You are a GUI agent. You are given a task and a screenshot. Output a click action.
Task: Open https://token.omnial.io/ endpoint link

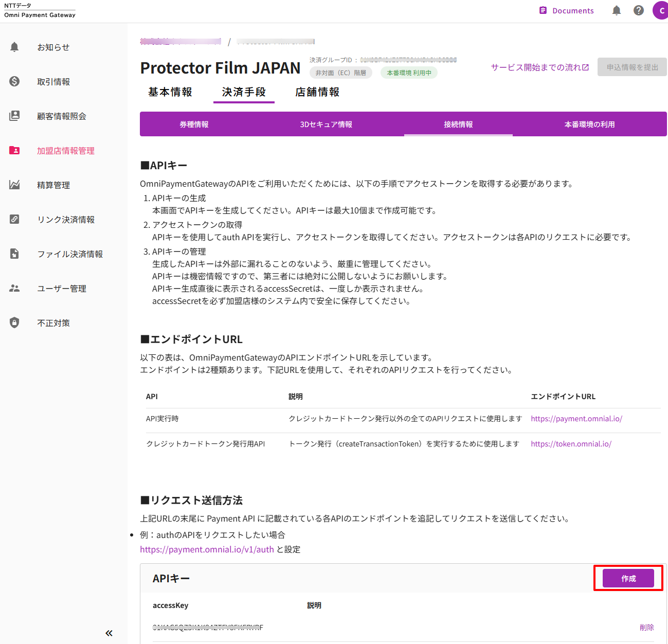point(571,444)
